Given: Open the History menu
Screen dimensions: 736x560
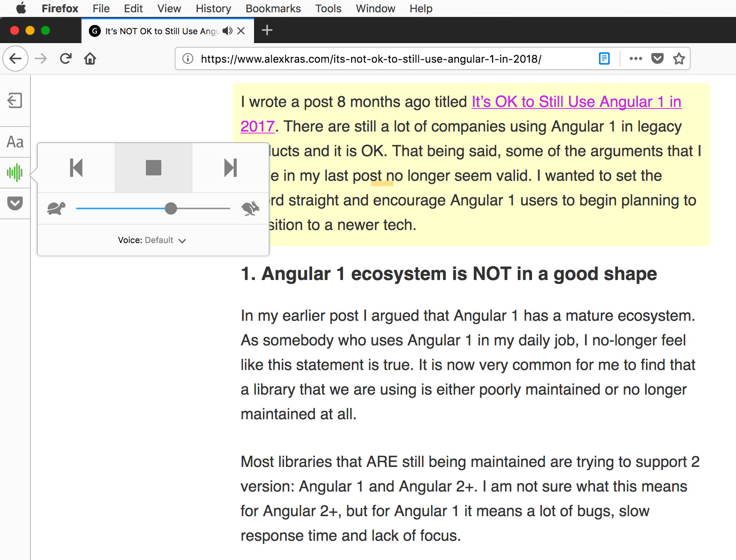Looking at the screenshot, I should pos(213,8).
